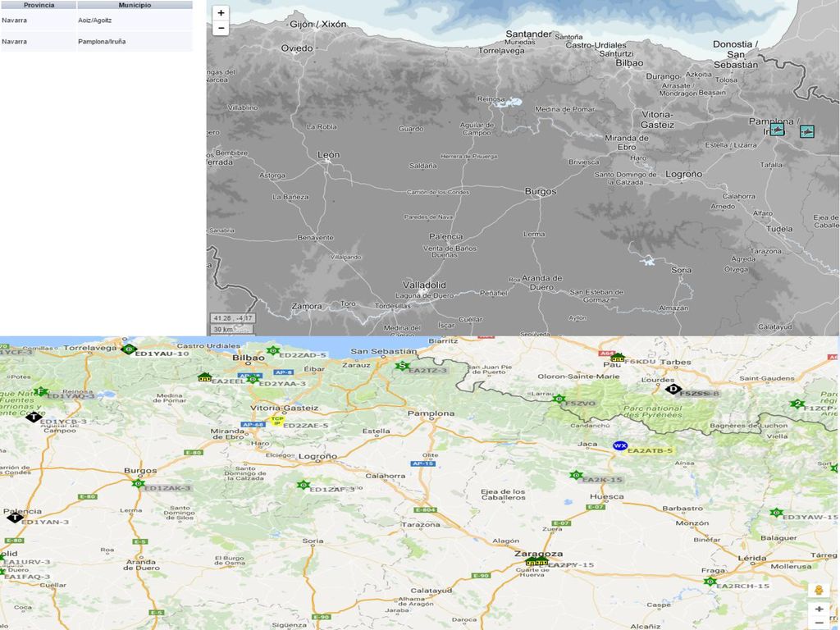Click the Valladolid label on the grayscale map
The image size is (840, 630).
click(x=424, y=285)
